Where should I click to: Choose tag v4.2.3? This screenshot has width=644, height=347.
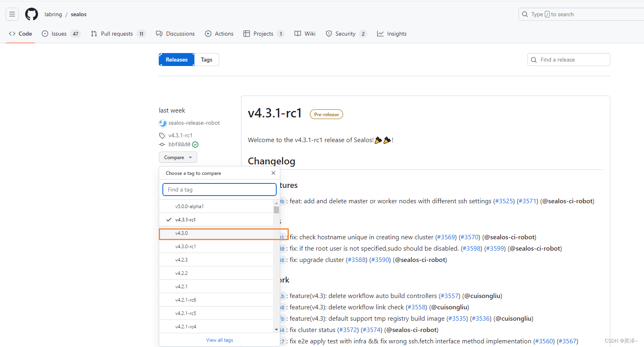pyautogui.click(x=216, y=260)
